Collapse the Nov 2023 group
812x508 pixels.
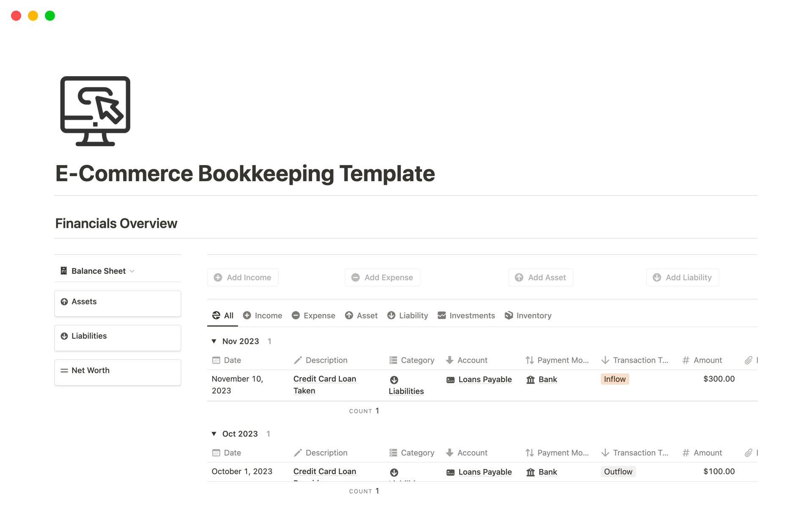[x=214, y=341]
